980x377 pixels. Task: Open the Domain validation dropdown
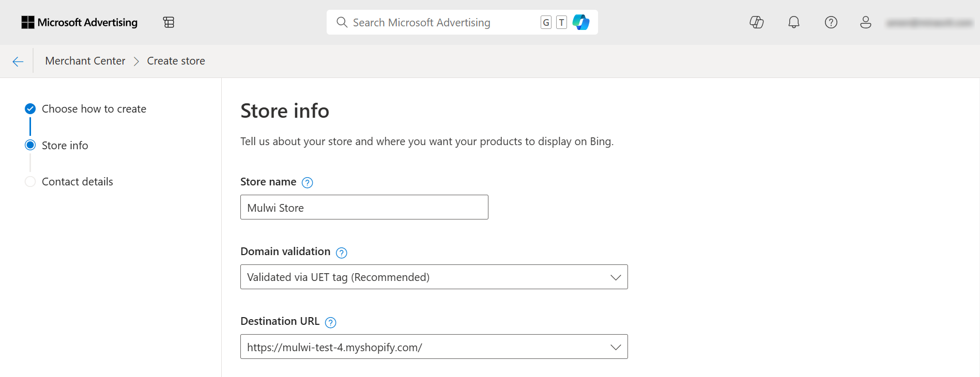tap(434, 277)
